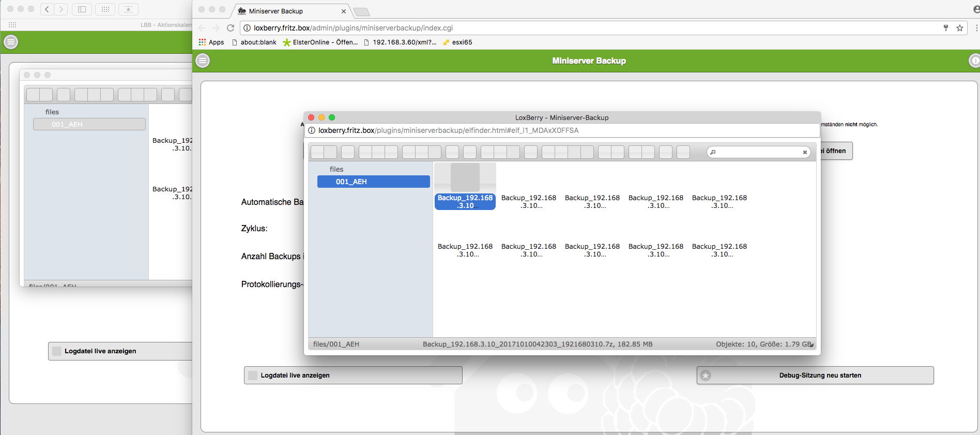Viewport: 980px width, 435px height.
Task: Click the key icon in Chrome's address bar
Action: click(946, 28)
